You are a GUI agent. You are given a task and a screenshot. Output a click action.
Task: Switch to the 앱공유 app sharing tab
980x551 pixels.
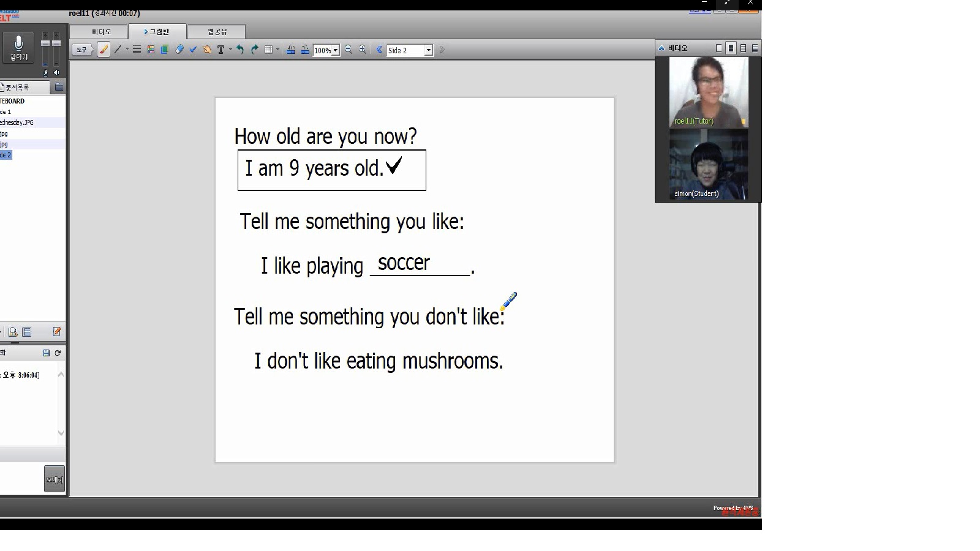[x=217, y=31]
